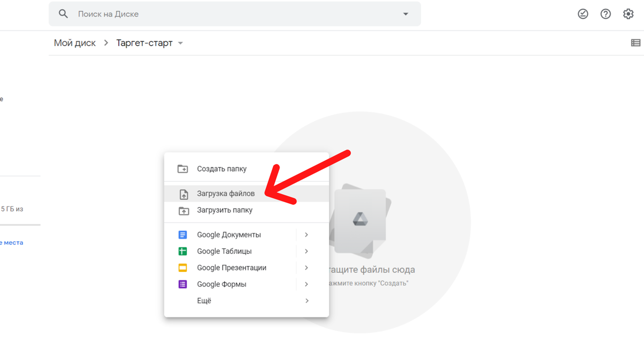Expand the Google Документы submenu arrow
644x362 pixels.
pyautogui.click(x=306, y=235)
